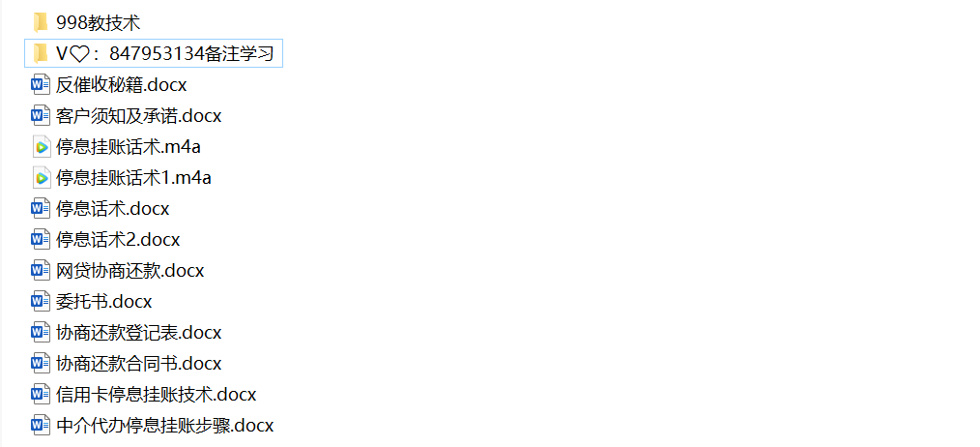The image size is (980, 447).
Task: Select the file name 信用卡停息挂账技术.docx
Action: (x=157, y=395)
